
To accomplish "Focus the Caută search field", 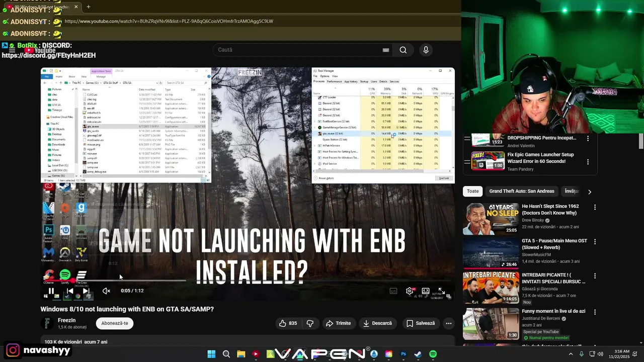I will [x=302, y=50].
